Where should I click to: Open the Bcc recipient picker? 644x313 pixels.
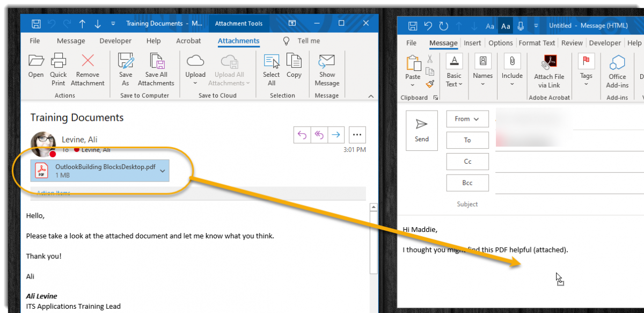point(467,183)
